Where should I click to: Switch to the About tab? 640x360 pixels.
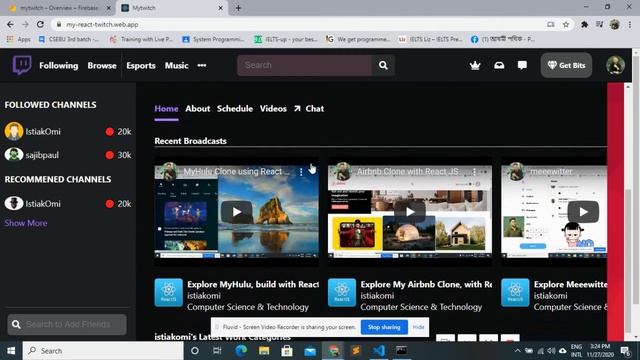[198, 109]
